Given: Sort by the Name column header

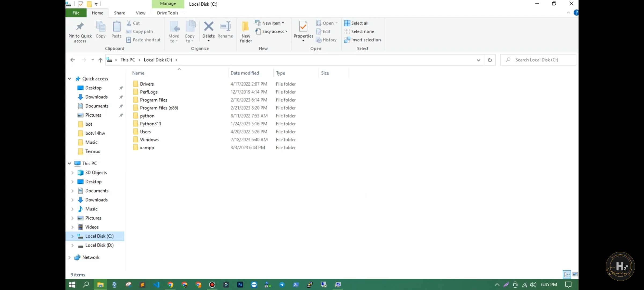Looking at the screenshot, I should click(x=138, y=73).
